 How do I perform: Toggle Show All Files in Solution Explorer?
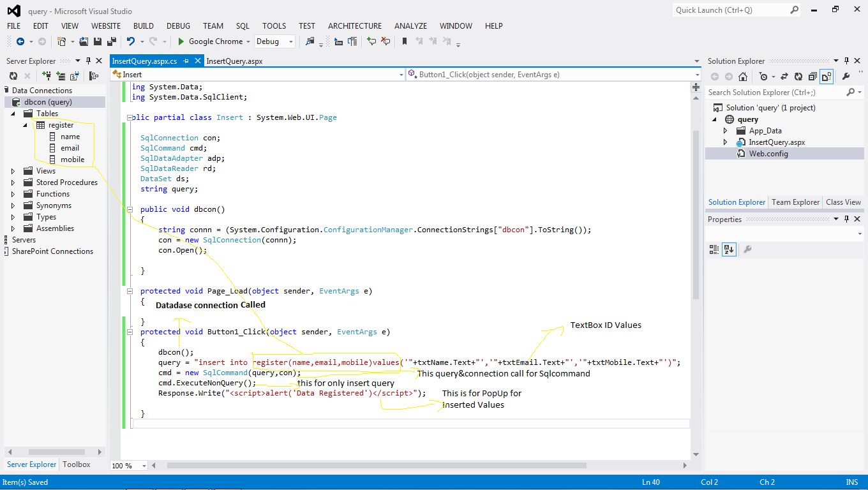pyautogui.click(x=827, y=76)
